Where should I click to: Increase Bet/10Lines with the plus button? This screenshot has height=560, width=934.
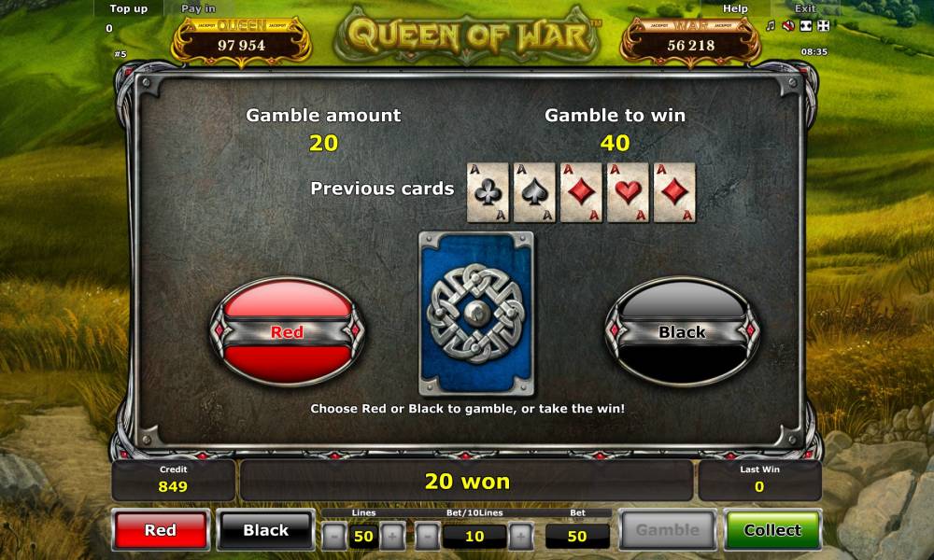(x=521, y=536)
